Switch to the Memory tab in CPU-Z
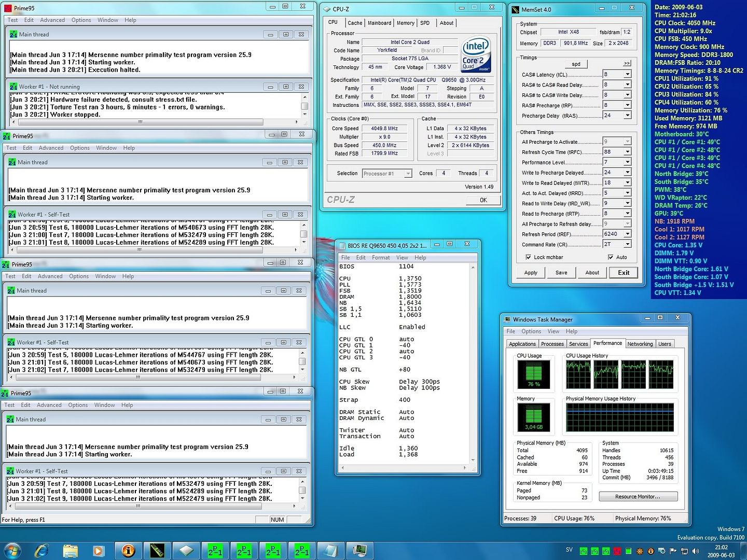This screenshot has width=747, height=560. pos(406,23)
